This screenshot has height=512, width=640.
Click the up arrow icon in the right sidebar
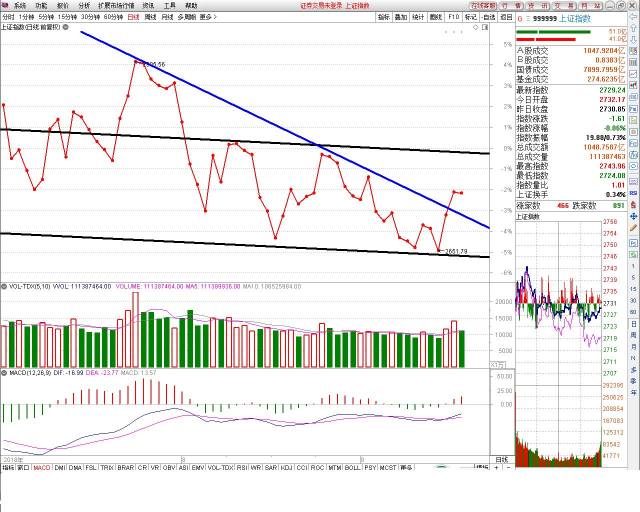pyautogui.click(x=633, y=28)
